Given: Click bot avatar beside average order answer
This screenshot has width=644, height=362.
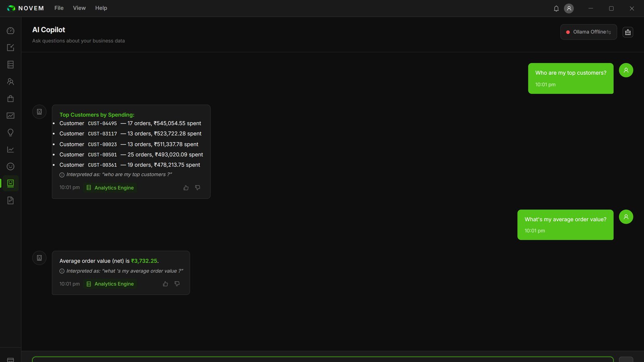Looking at the screenshot, I should pos(39,258).
